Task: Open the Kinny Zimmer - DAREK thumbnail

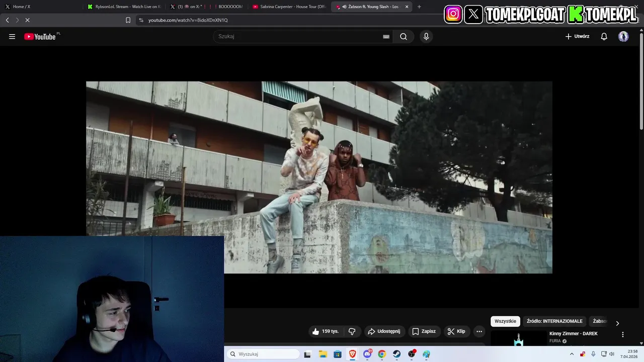Action: (518, 338)
